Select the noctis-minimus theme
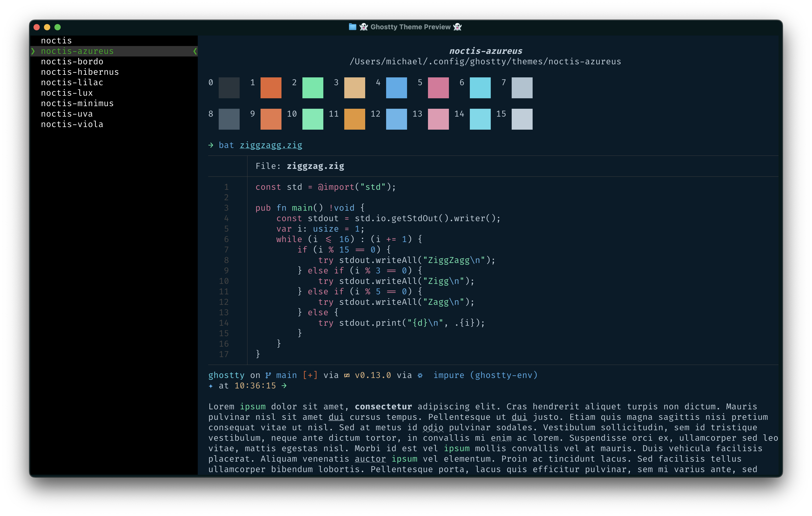Screen dimensions: 812x516 [77, 103]
